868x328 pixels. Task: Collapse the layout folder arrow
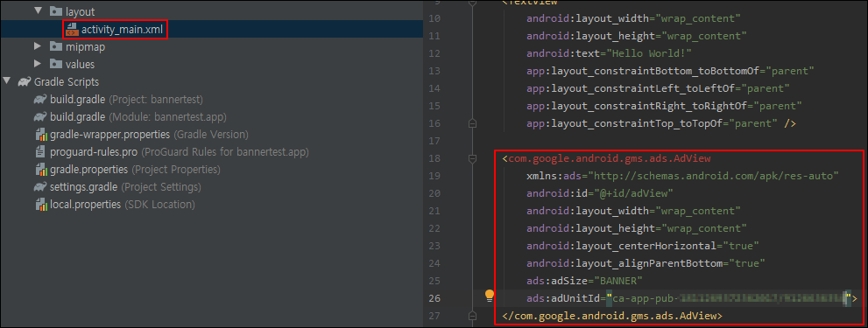point(38,11)
